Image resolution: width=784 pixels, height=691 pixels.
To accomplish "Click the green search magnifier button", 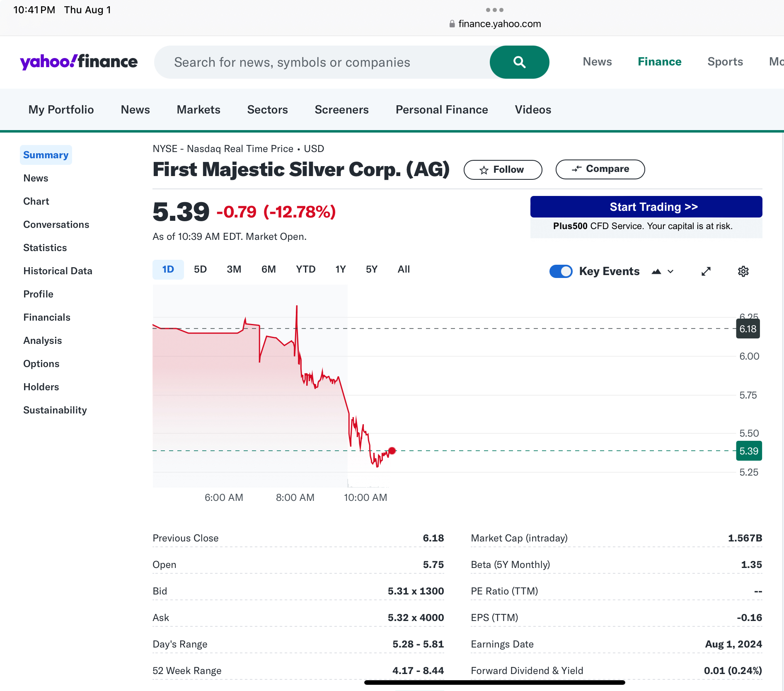I will tap(519, 62).
